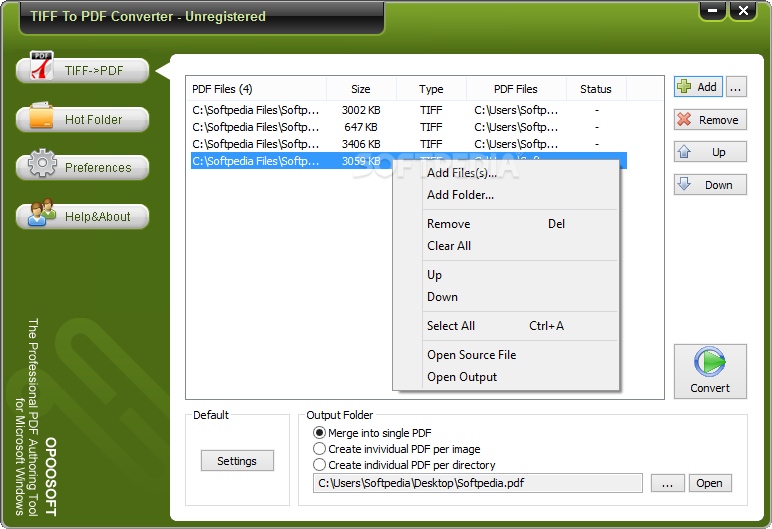Image resolution: width=772 pixels, height=529 pixels.
Task: Close the converter window
Action: [x=743, y=11]
